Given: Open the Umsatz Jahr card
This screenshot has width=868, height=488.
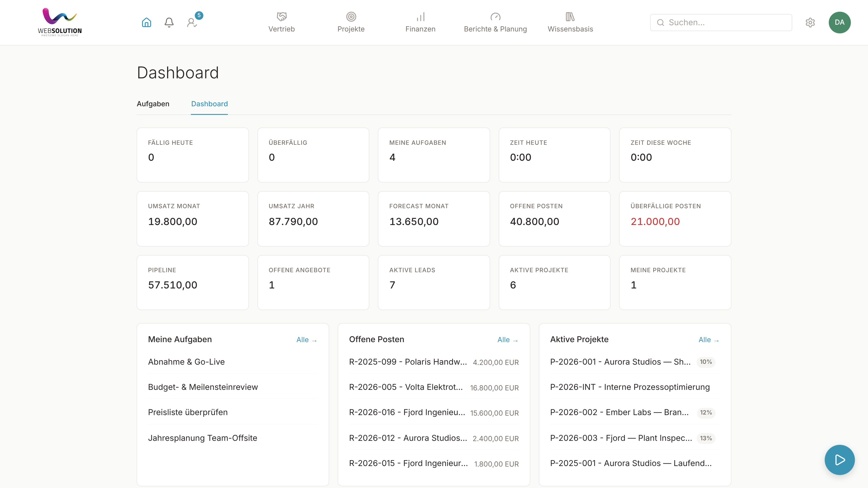Looking at the screenshot, I should (x=313, y=219).
